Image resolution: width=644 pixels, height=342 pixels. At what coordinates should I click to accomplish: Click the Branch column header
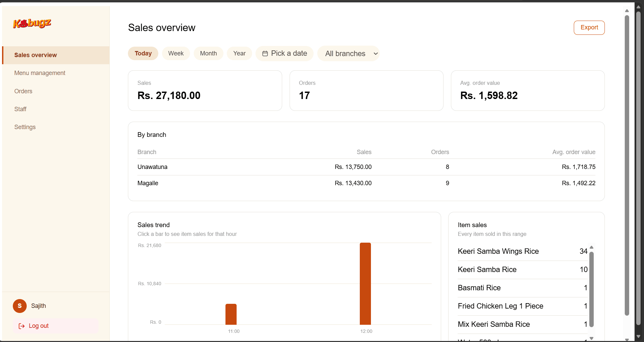tap(147, 152)
